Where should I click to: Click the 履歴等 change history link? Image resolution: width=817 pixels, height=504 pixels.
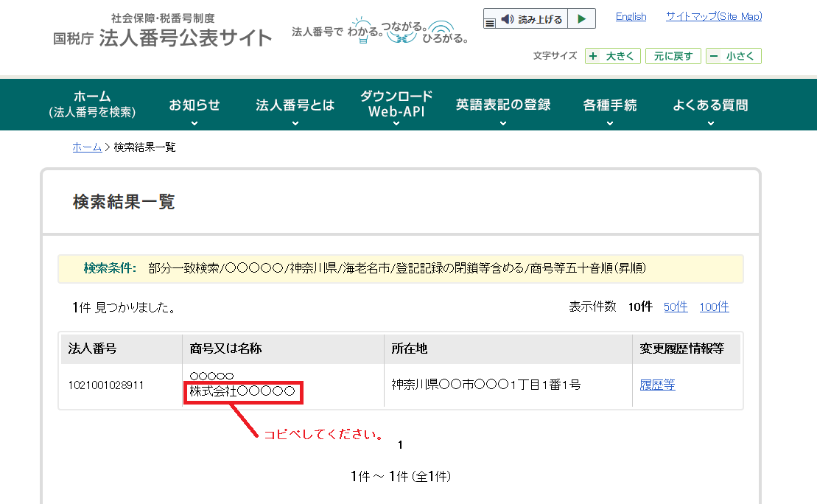point(656,384)
